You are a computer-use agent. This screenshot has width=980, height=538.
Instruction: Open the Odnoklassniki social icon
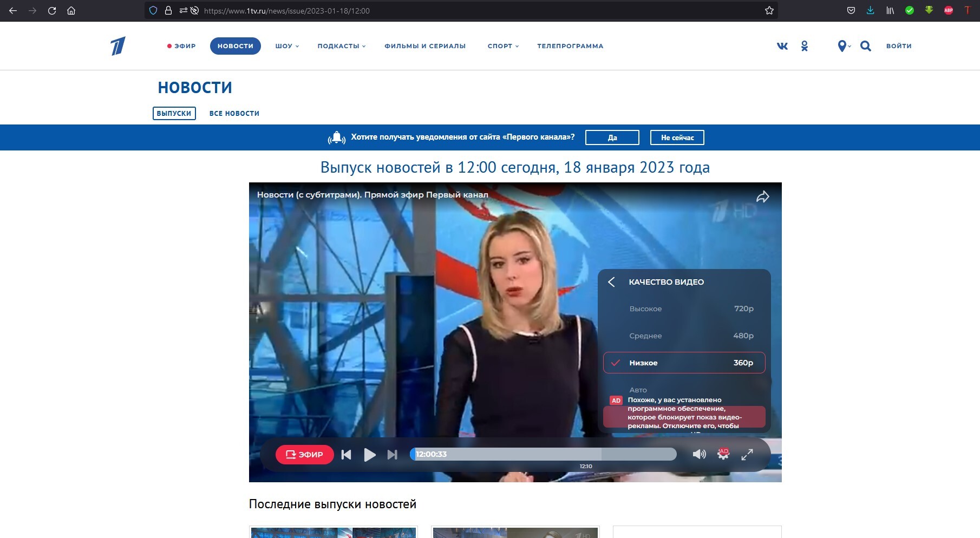click(805, 46)
